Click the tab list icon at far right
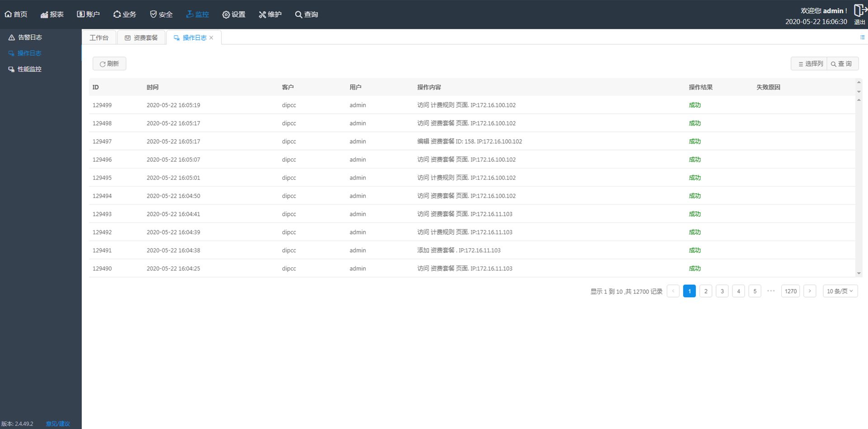The width and height of the screenshot is (868, 429). click(x=862, y=37)
